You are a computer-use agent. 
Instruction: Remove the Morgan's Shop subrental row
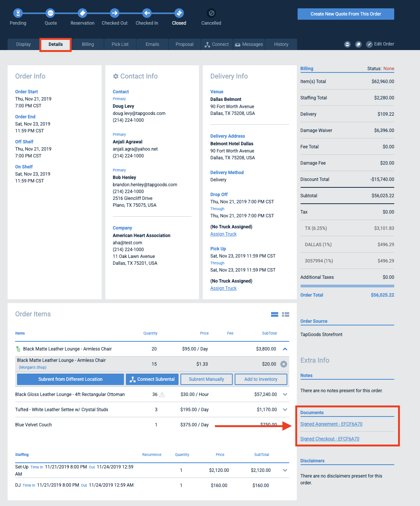(x=284, y=364)
